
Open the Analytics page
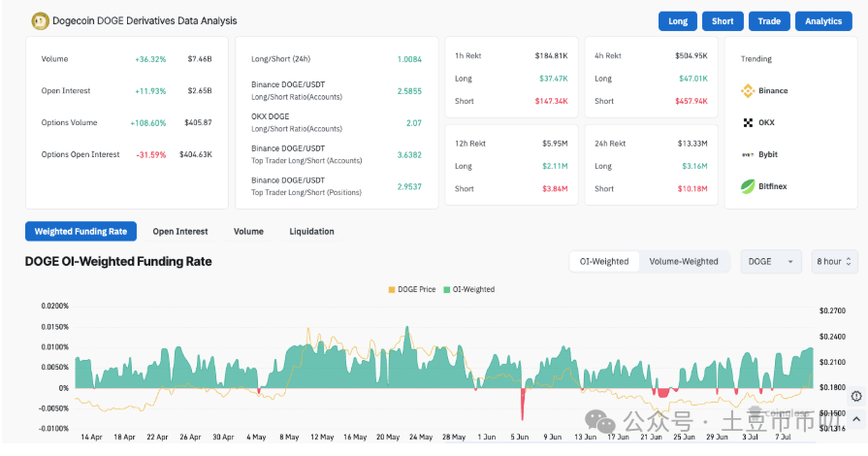823,21
